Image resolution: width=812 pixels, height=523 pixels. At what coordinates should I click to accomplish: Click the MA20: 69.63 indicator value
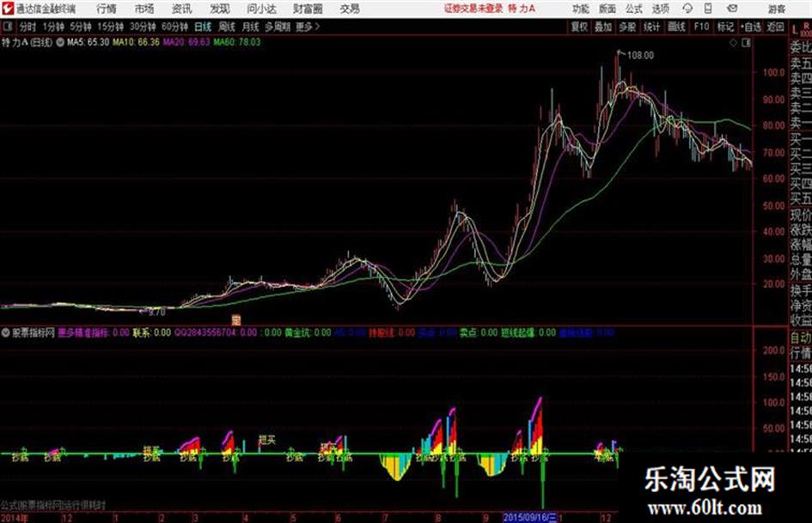[186, 42]
